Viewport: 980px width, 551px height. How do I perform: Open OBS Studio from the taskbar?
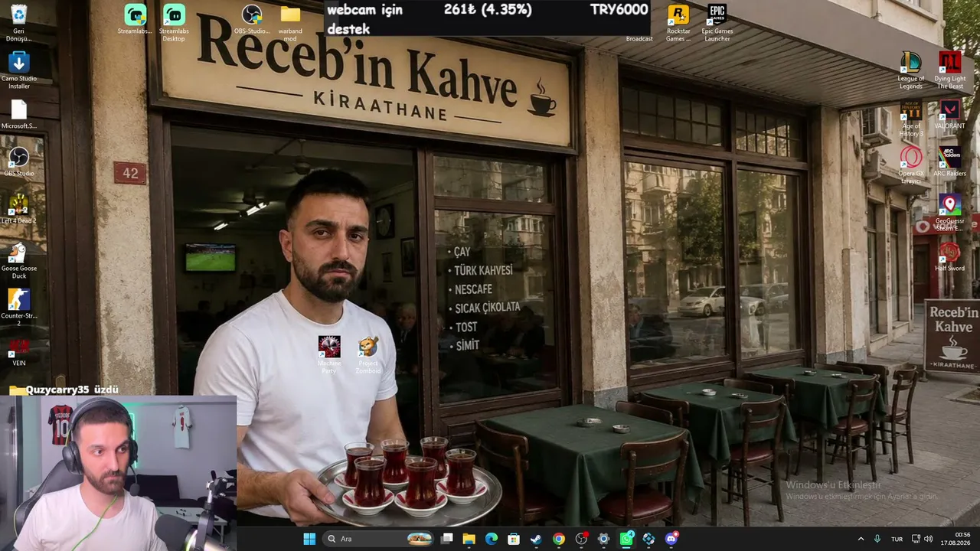point(581,539)
